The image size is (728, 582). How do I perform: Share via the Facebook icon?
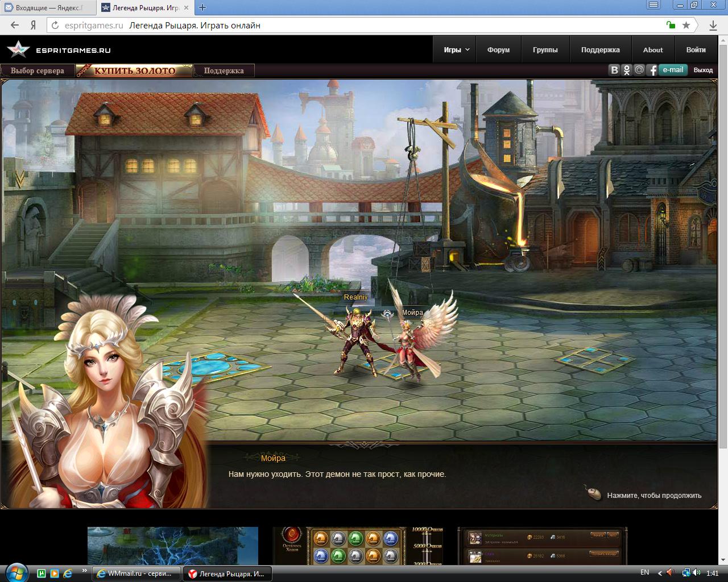[x=652, y=70]
